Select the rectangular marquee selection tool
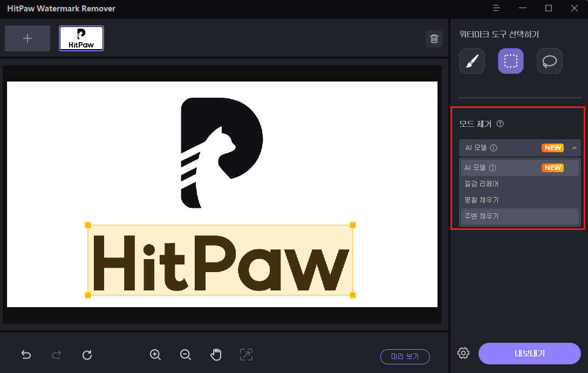This screenshot has width=588, height=373. point(510,61)
